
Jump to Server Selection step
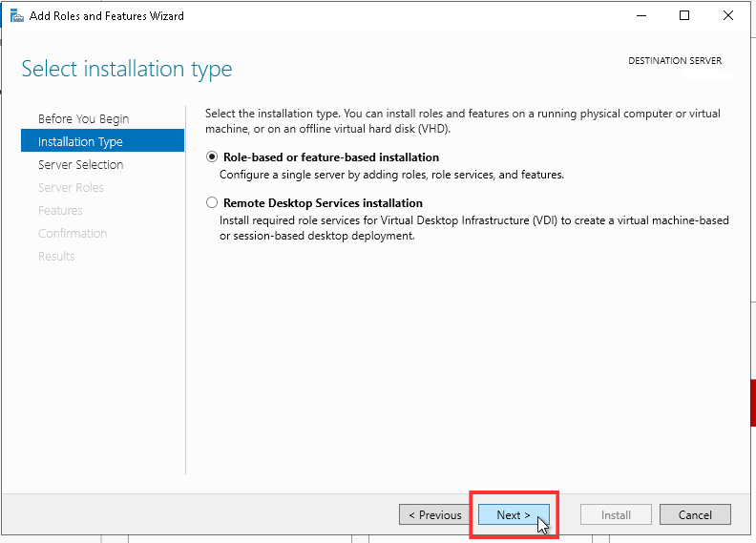pyautogui.click(x=80, y=165)
